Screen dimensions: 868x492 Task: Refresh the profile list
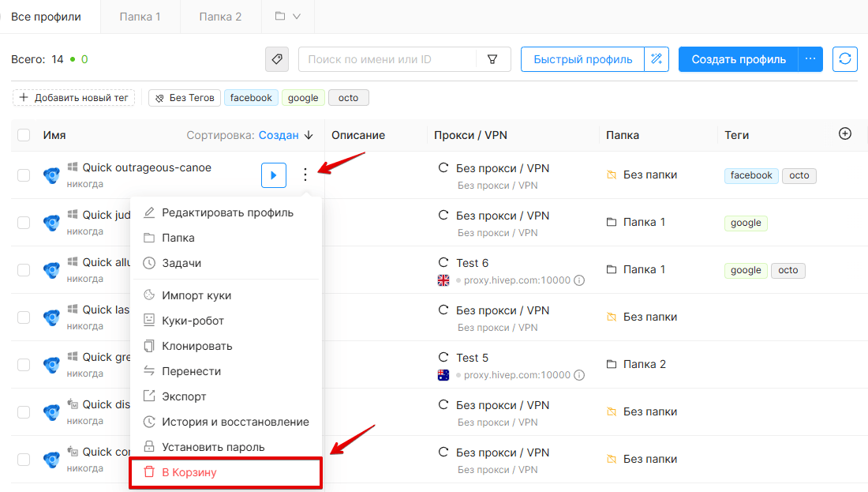point(845,59)
